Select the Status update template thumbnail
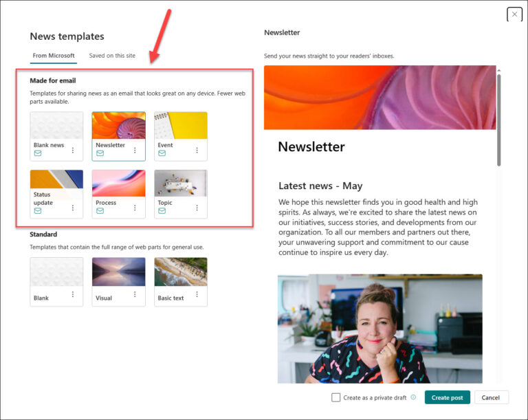 coord(56,179)
